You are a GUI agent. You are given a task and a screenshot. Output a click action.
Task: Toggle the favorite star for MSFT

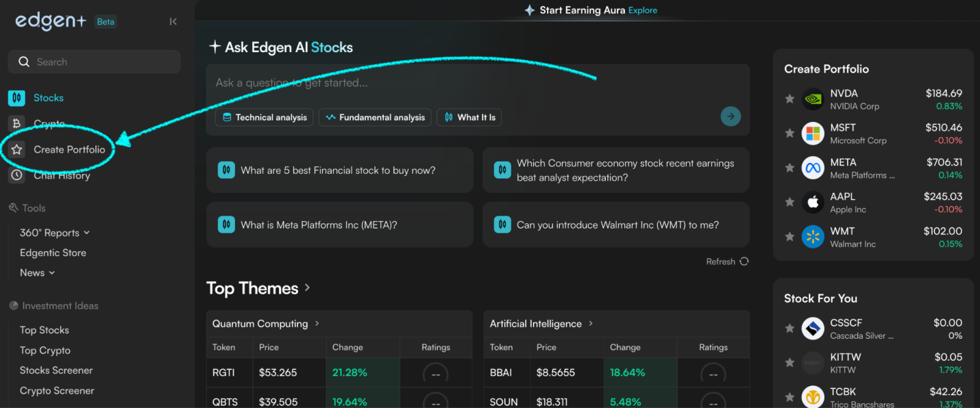[789, 133]
